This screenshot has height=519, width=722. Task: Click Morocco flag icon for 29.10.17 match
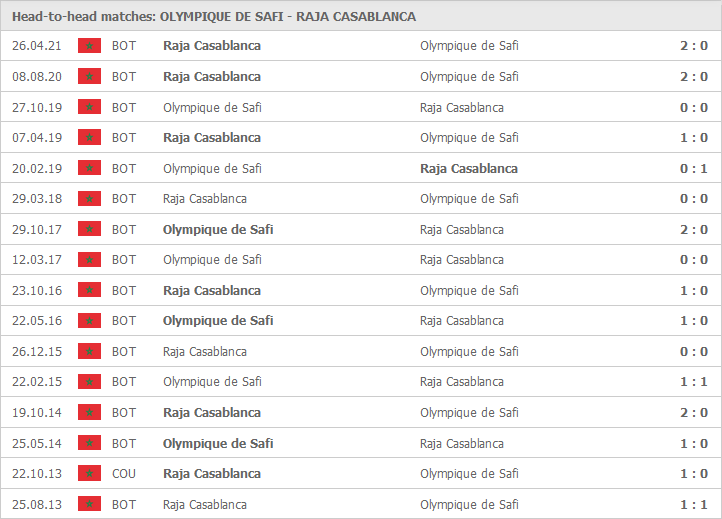click(89, 229)
